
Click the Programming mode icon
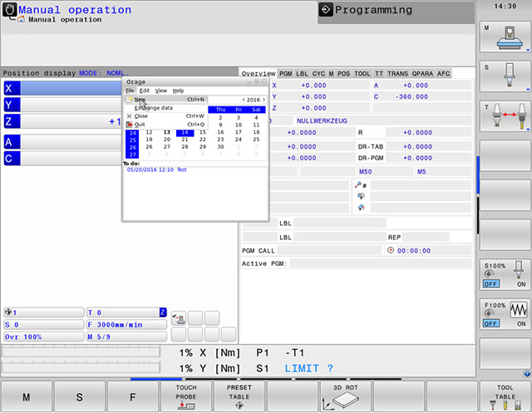[x=327, y=10]
